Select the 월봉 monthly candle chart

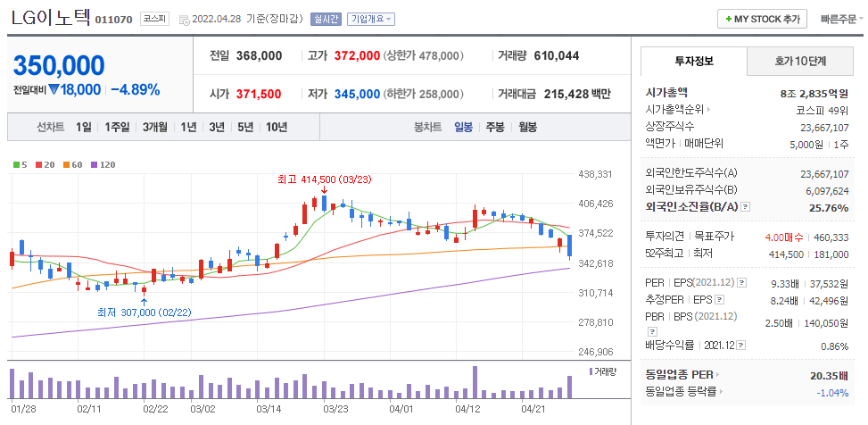(x=527, y=127)
